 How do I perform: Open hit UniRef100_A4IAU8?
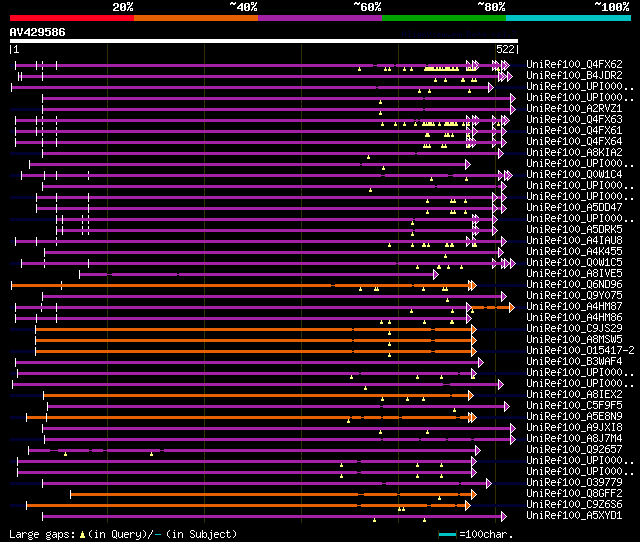[574, 241]
